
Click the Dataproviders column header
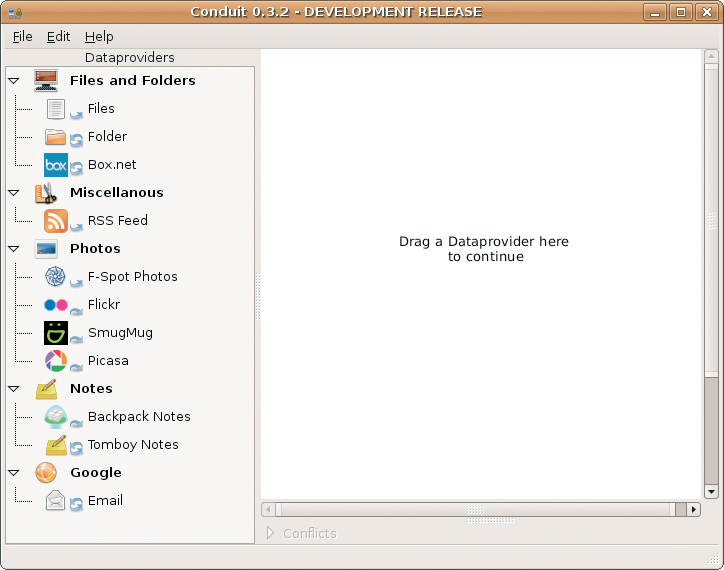click(x=130, y=57)
